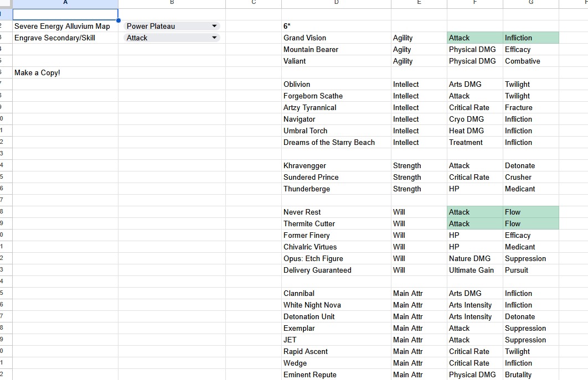Click 'Main Attr' in Exemplar row
Image resolution: width=588 pixels, height=380 pixels.
pos(419,329)
